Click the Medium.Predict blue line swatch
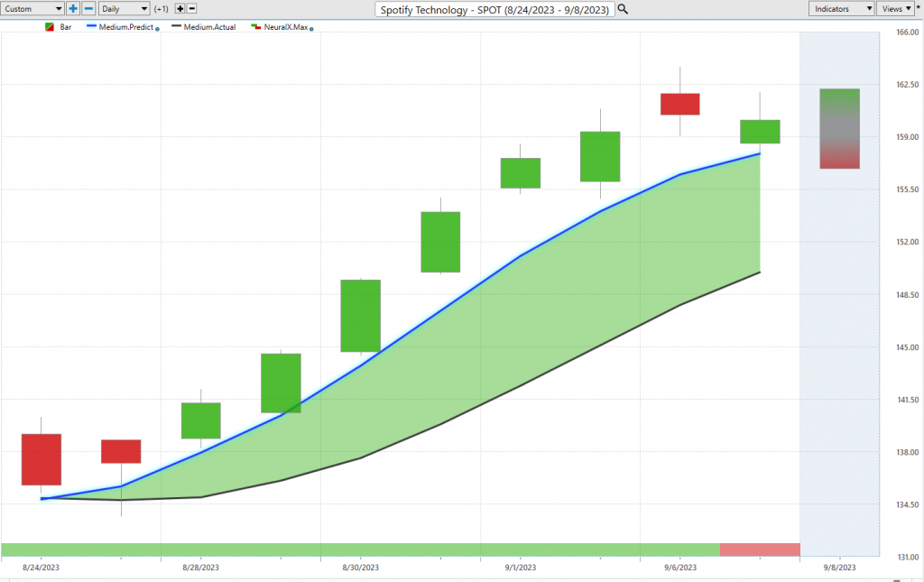The height and width of the screenshot is (582, 924). [91, 26]
